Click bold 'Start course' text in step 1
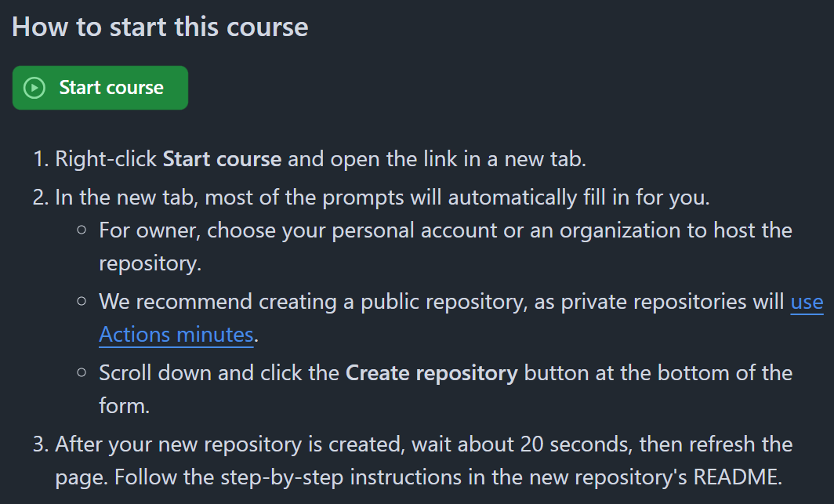834x504 pixels. click(222, 159)
